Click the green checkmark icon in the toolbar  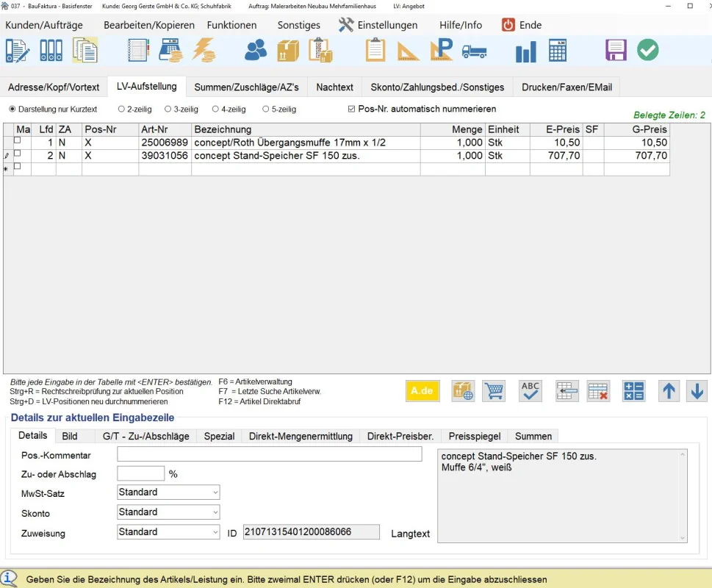tap(647, 50)
